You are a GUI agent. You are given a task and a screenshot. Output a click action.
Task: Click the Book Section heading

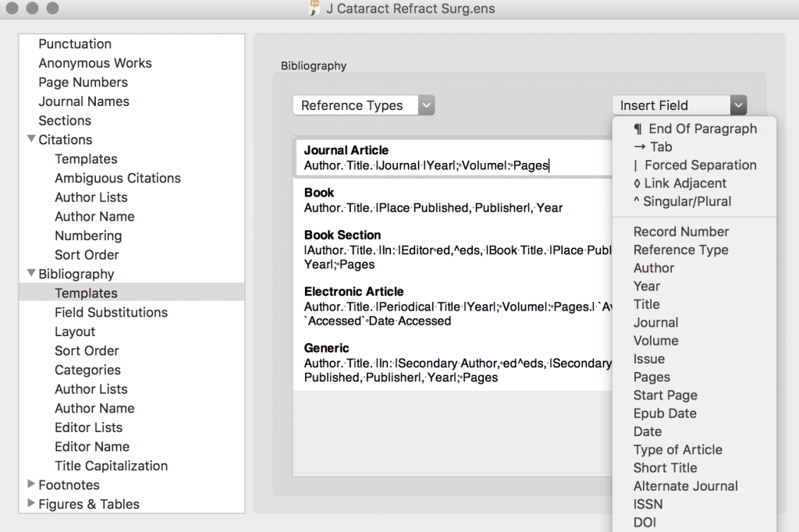pyautogui.click(x=343, y=235)
